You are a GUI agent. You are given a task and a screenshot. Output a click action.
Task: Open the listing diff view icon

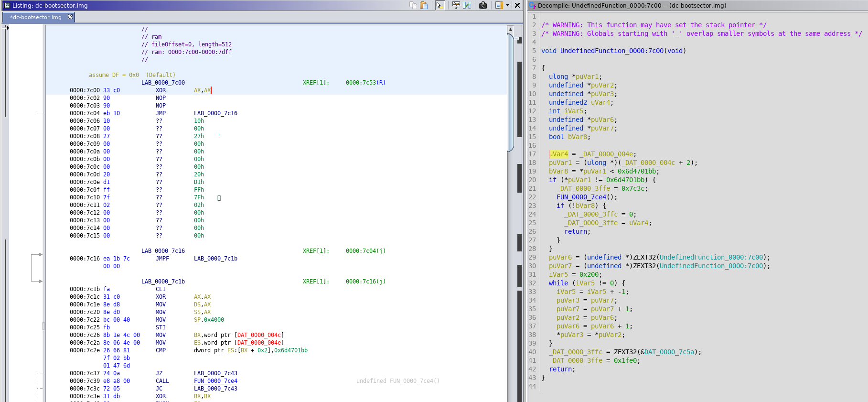tap(467, 5)
